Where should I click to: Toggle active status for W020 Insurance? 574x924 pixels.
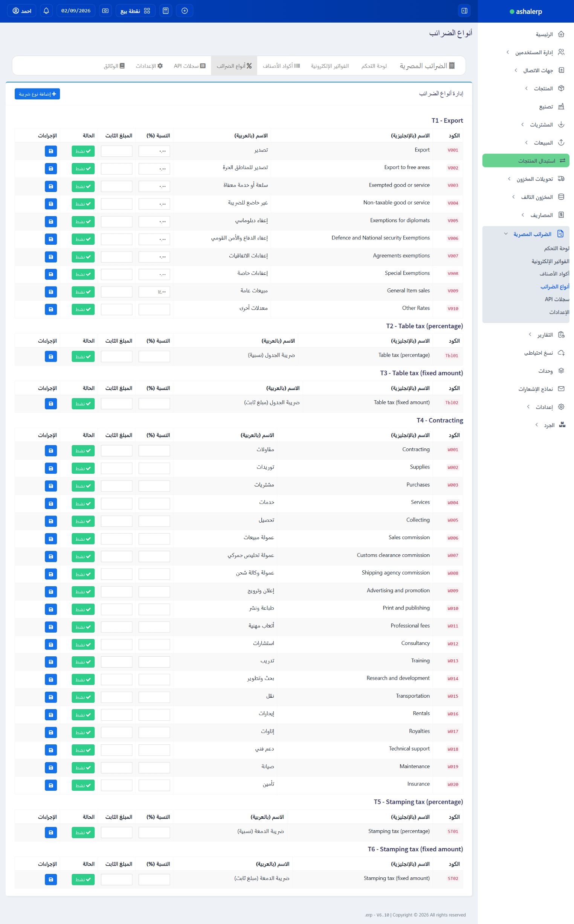83,785
